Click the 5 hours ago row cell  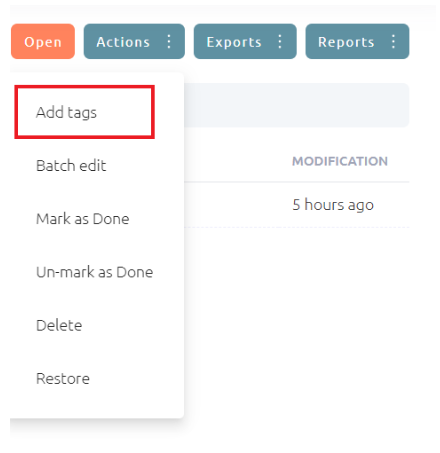pos(333,204)
